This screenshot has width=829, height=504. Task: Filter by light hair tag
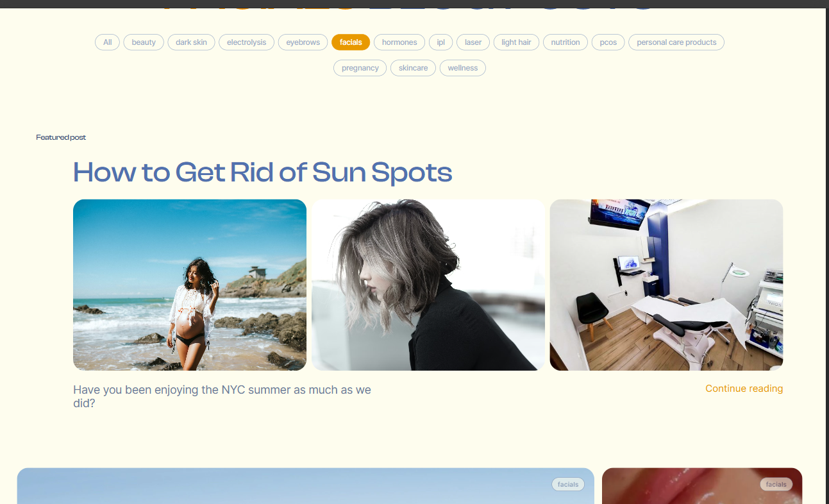pyautogui.click(x=516, y=42)
